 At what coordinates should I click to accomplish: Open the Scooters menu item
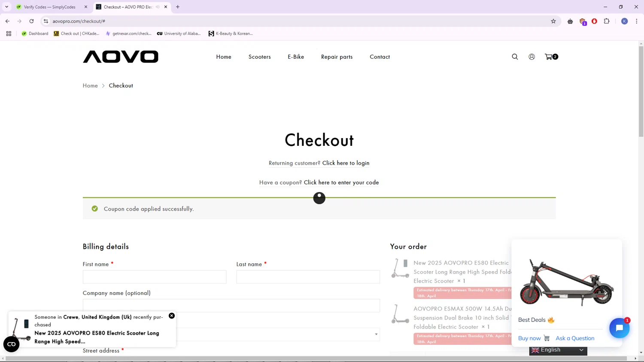(260, 57)
